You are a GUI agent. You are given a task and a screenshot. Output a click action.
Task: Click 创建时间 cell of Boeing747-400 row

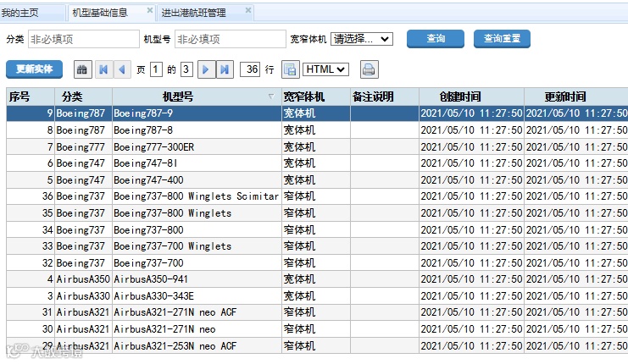click(471, 180)
